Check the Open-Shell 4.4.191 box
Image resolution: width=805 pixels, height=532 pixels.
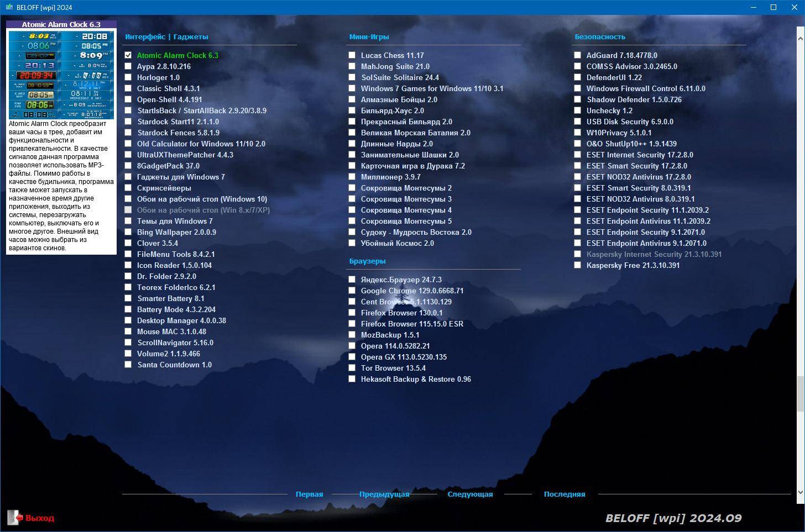[x=128, y=99]
